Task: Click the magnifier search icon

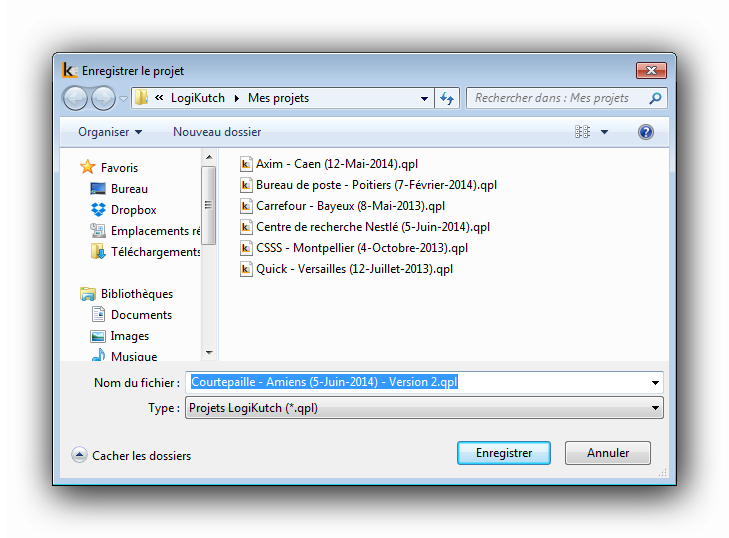Action: coord(655,98)
